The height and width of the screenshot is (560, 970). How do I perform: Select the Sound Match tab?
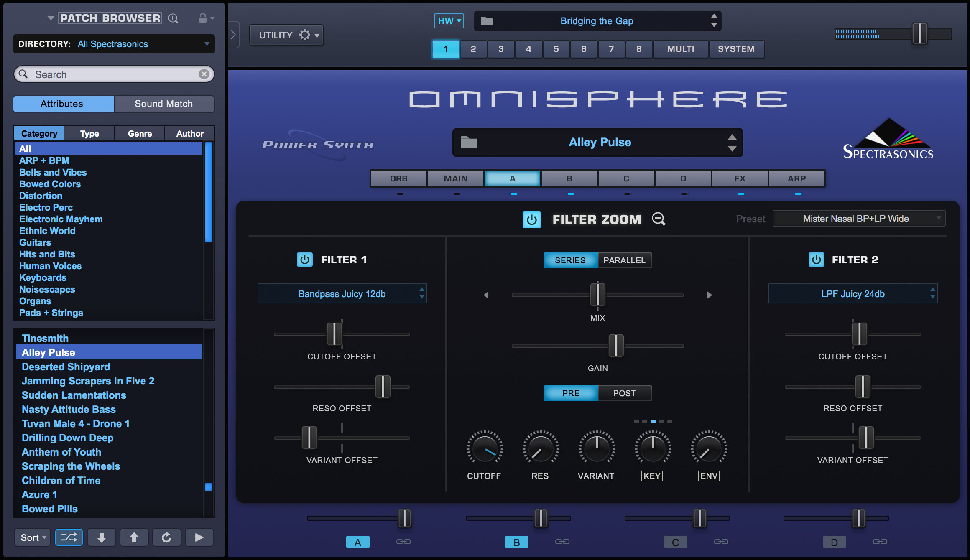click(x=164, y=104)
